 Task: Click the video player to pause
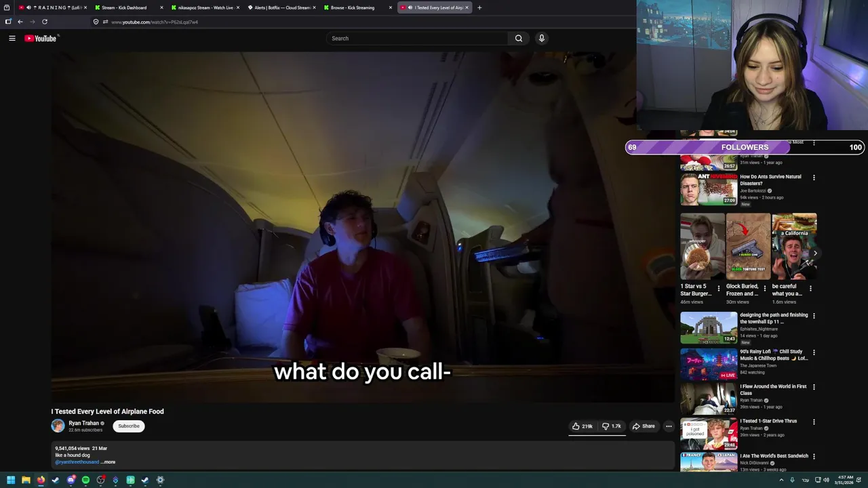coord(363,227)
